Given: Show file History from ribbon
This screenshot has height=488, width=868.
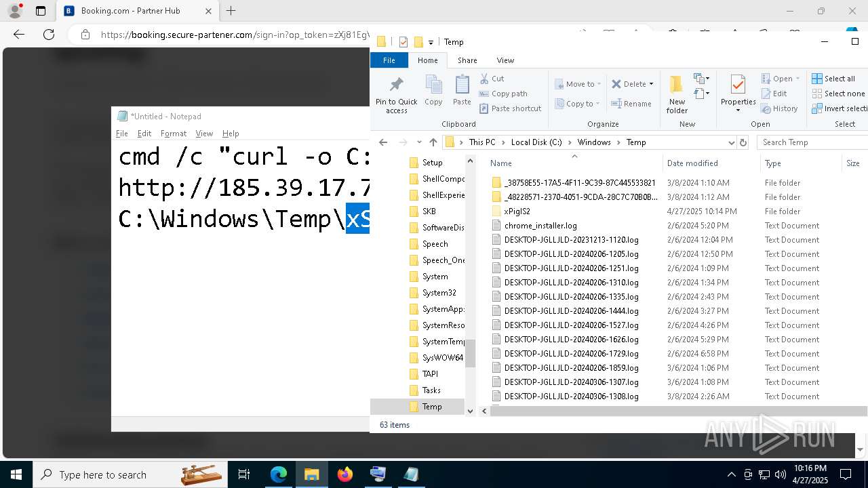Looking at the screenshot, I should point(779,108).
